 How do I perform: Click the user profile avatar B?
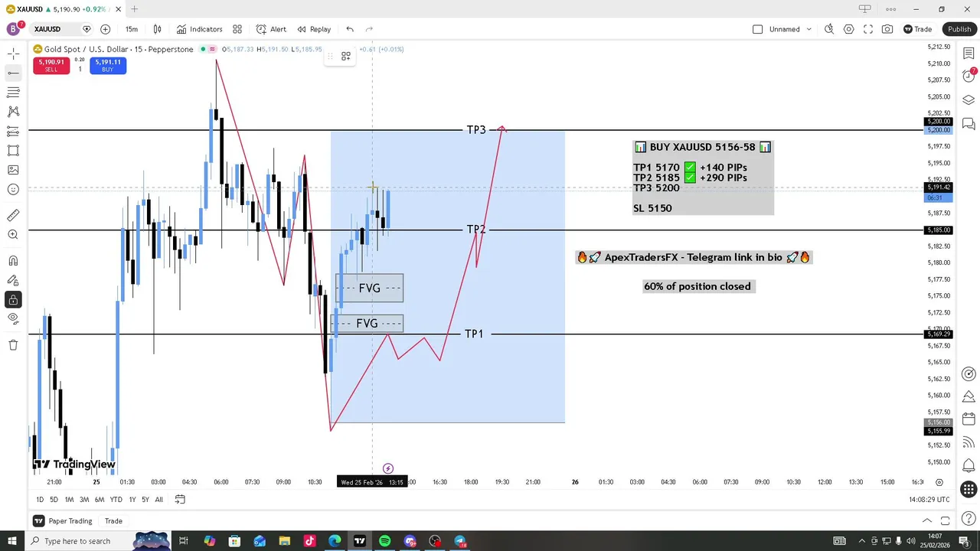click(13, 29)
